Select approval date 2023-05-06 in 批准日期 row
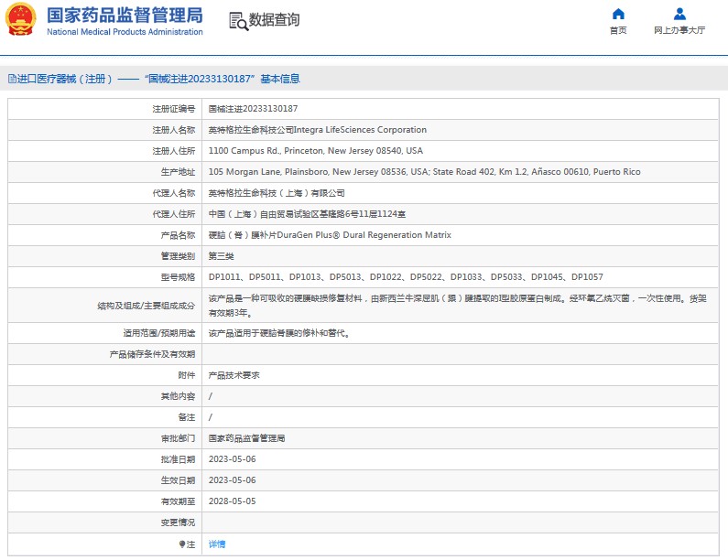Viewport: 728px width, 560px height. point(233,459)
